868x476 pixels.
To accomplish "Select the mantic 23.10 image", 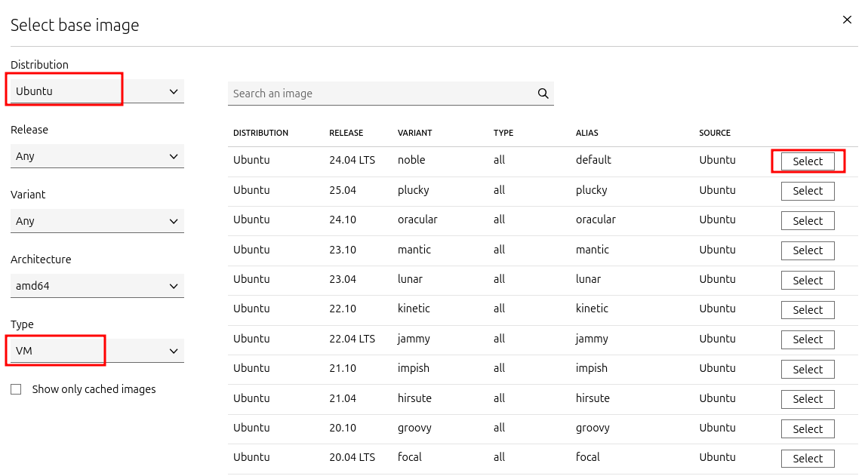I will [808, 250].
